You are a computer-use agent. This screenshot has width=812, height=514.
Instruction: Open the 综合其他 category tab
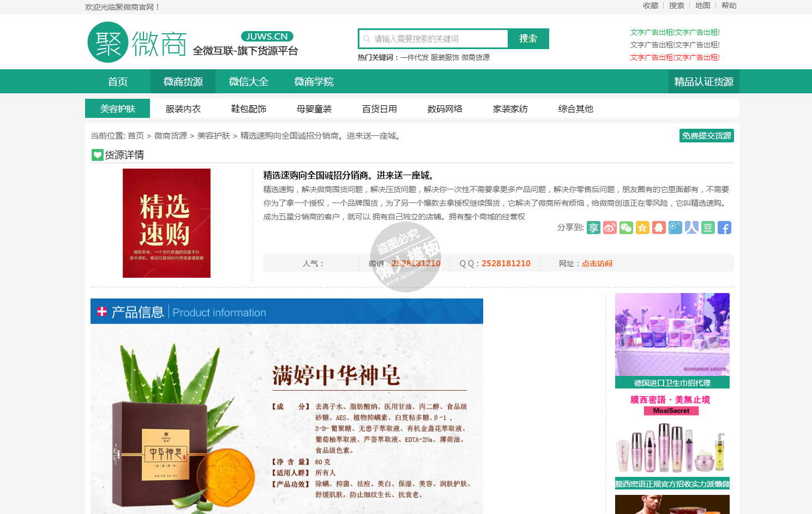coord(576,109)
